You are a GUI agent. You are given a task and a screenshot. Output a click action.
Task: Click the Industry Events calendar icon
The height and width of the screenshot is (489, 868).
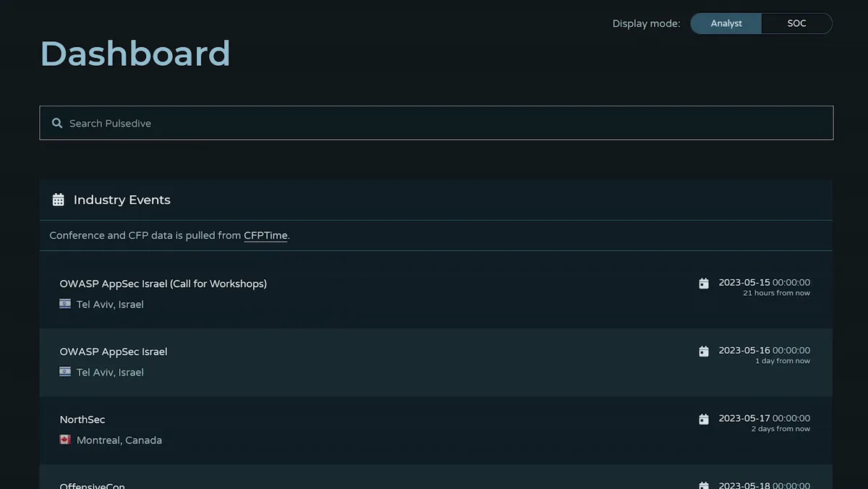[x=59, y=200]
